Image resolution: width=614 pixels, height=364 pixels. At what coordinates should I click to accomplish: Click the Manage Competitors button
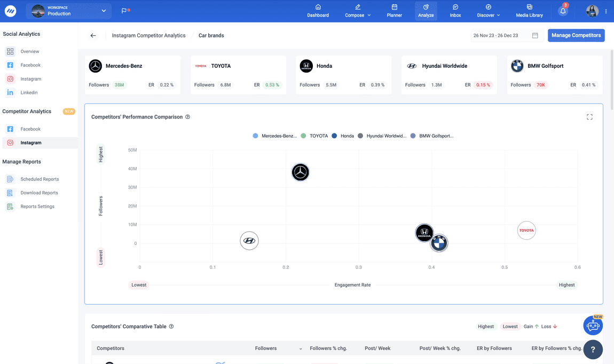coord(576,35)
